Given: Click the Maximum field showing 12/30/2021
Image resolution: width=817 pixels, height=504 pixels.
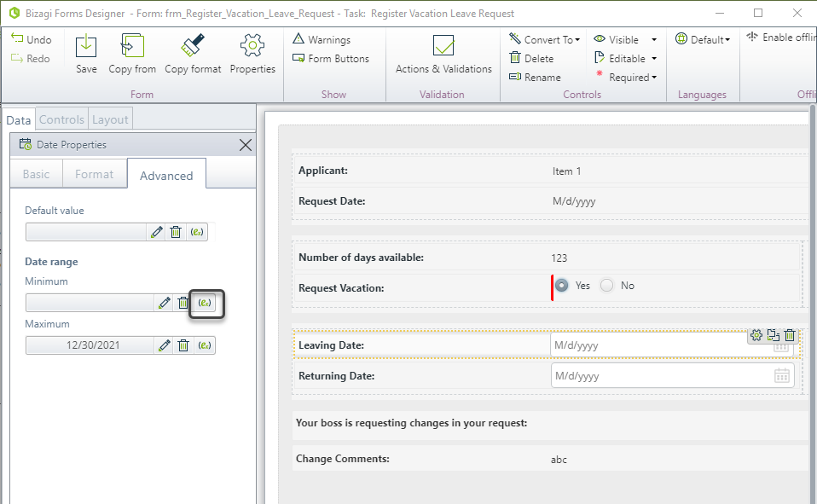Looking at the screenshot, I should point(90,345).
